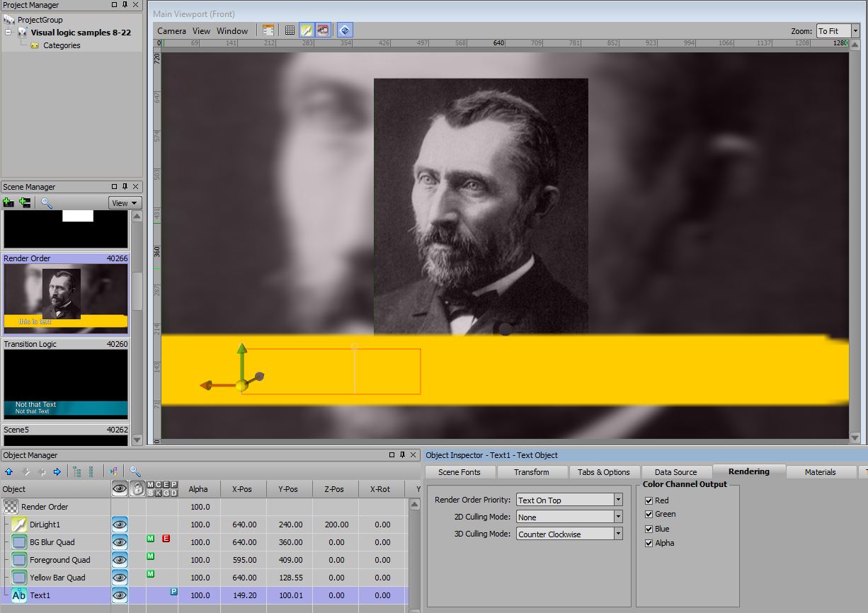Open the Render Order Priority dropdown
The width and height of the screenshot is (868, 613).
click(617, 500)
